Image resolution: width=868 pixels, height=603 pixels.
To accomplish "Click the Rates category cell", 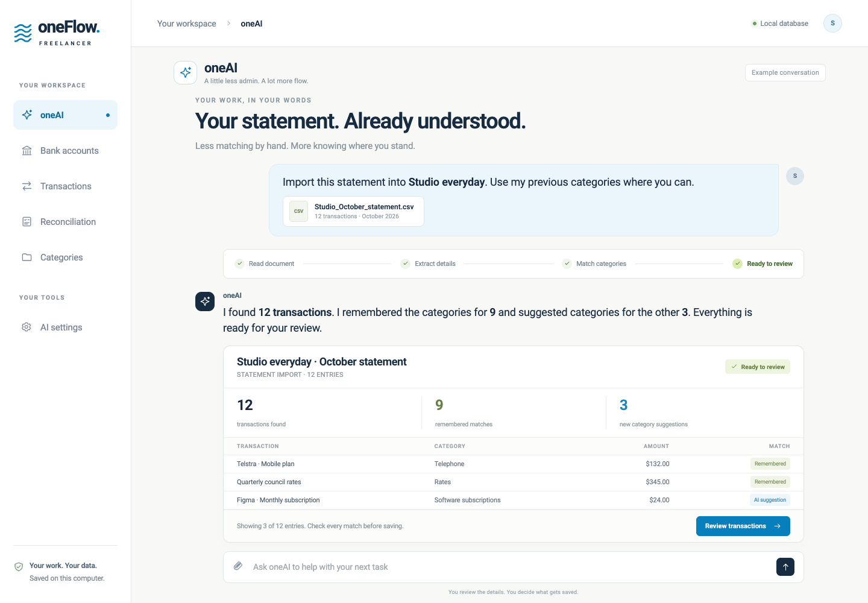I will pos(442,482).
